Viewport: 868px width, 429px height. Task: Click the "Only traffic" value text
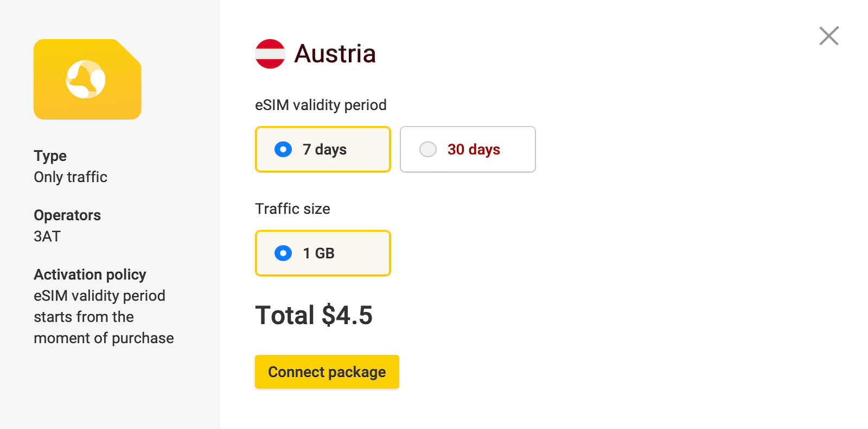pos(71,177)
